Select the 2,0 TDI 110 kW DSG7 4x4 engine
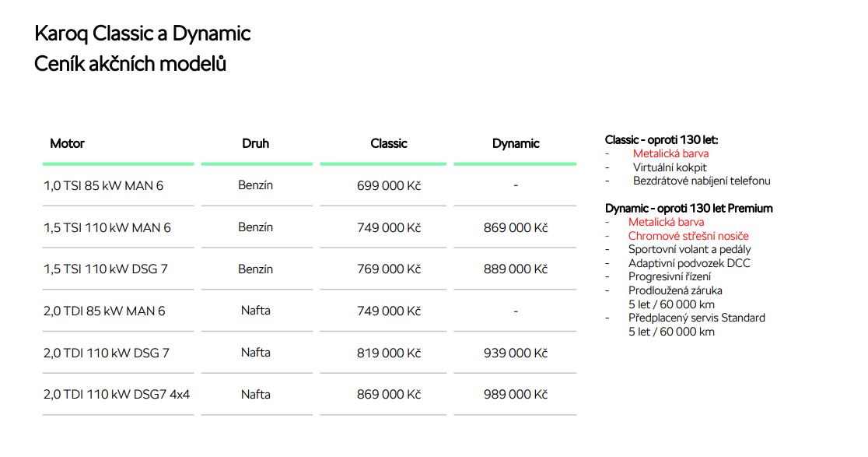868x457 pixels. [117, 395]
